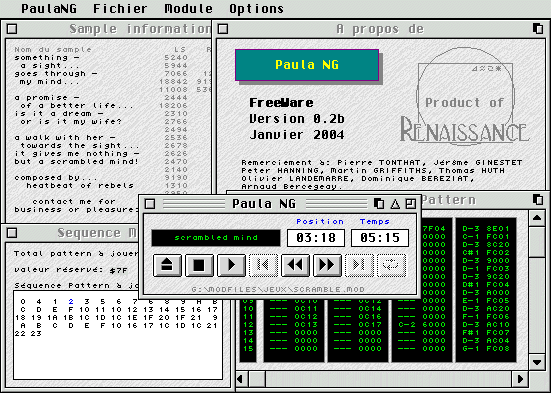Fast forward with the double-right arrows
This screenshot has width=551, height=393.
click(327, 265)
